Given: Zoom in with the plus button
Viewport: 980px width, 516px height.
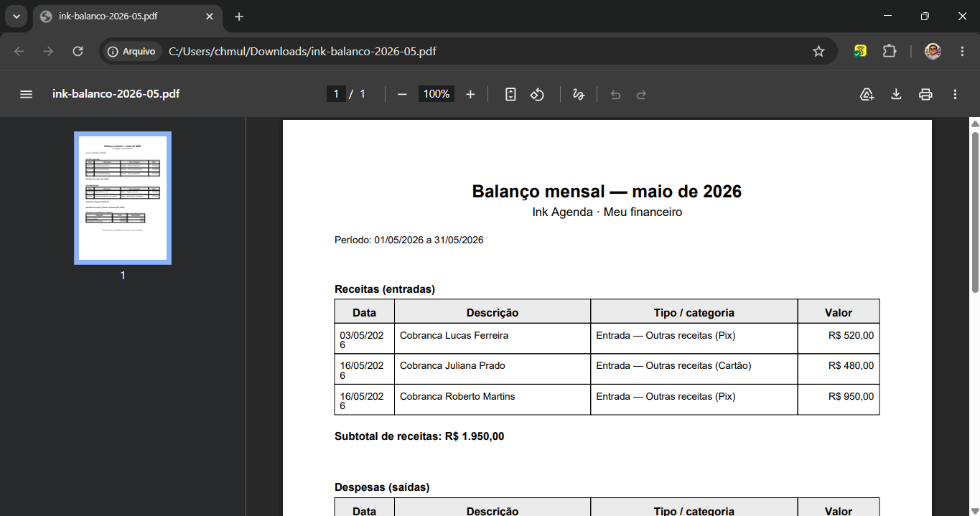Looking at the screenshot, I should tap(470, 94).
